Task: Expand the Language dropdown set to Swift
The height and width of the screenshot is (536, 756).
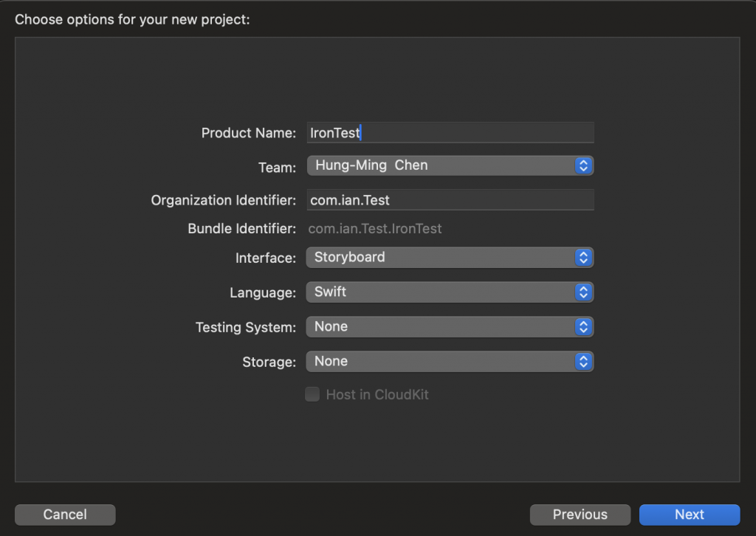Action: tap(440, 292)
